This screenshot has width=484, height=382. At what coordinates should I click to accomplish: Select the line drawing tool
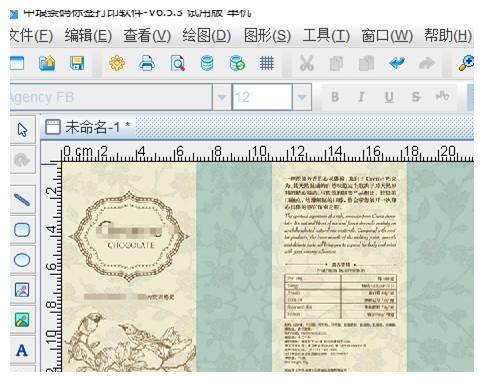tap(22, 200)
